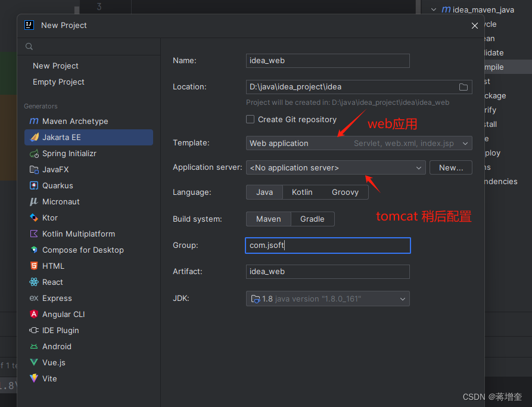
Task: Select the HTML list item
Action: pyautogui.click(x=89, y=266)
